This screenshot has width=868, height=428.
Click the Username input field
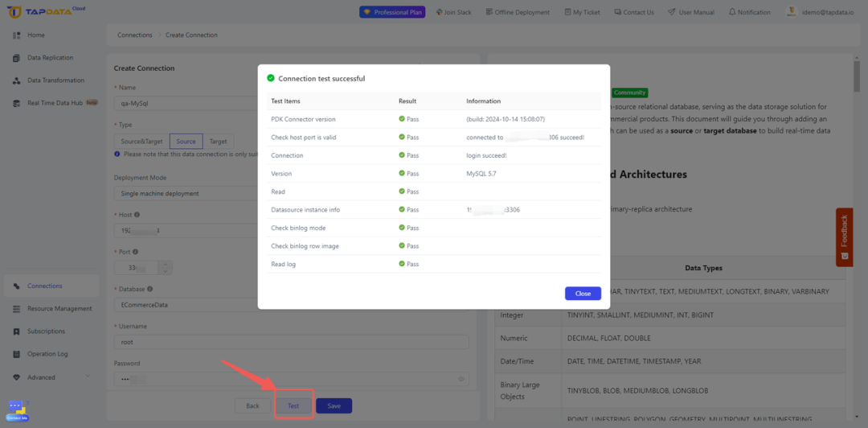[291, 342]
